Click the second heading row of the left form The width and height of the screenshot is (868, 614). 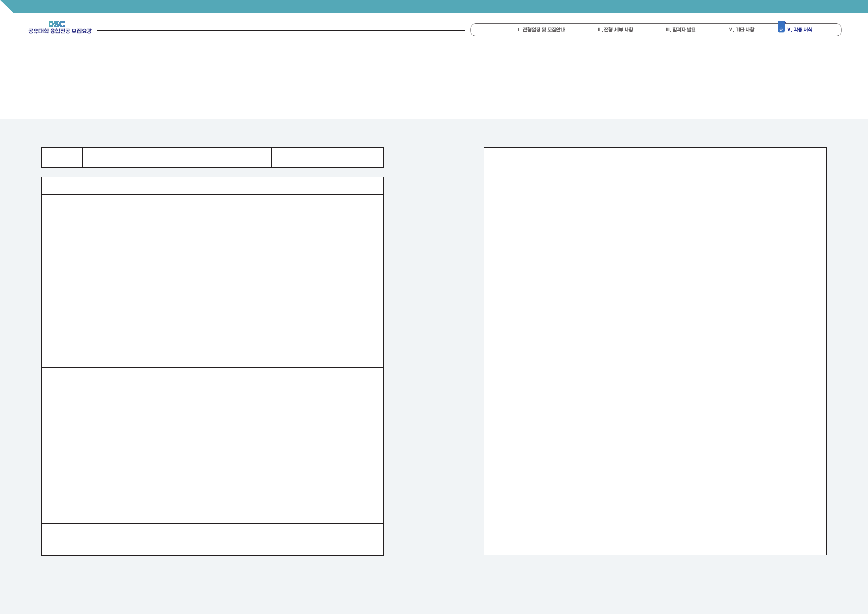click(x=213, y=376)
